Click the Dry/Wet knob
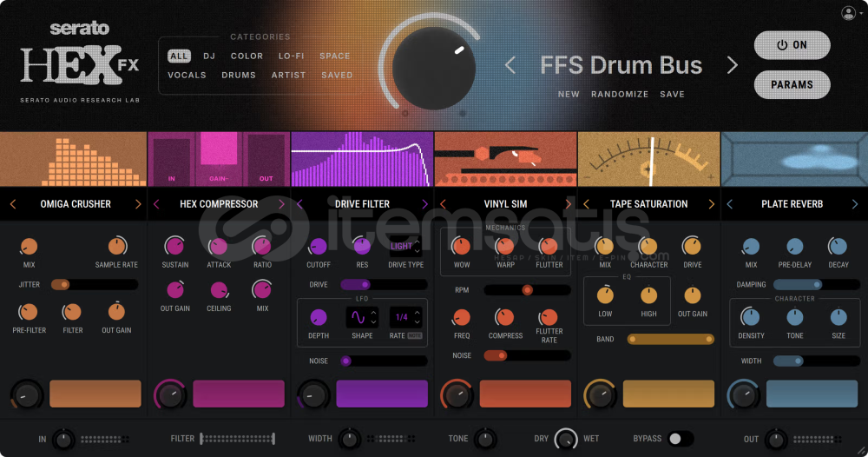Viewport: 868px width, 457px height. (566, 439)
